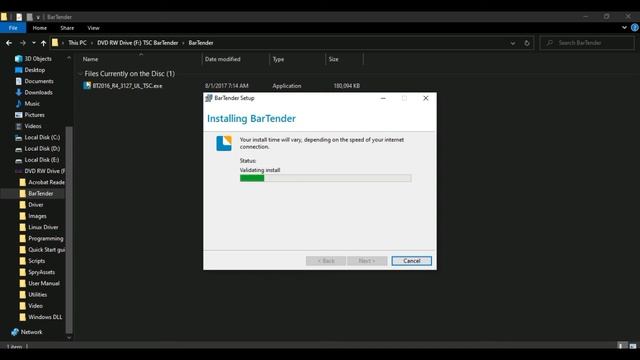
Task: Sort files by Name column
Action: (91, 59)
